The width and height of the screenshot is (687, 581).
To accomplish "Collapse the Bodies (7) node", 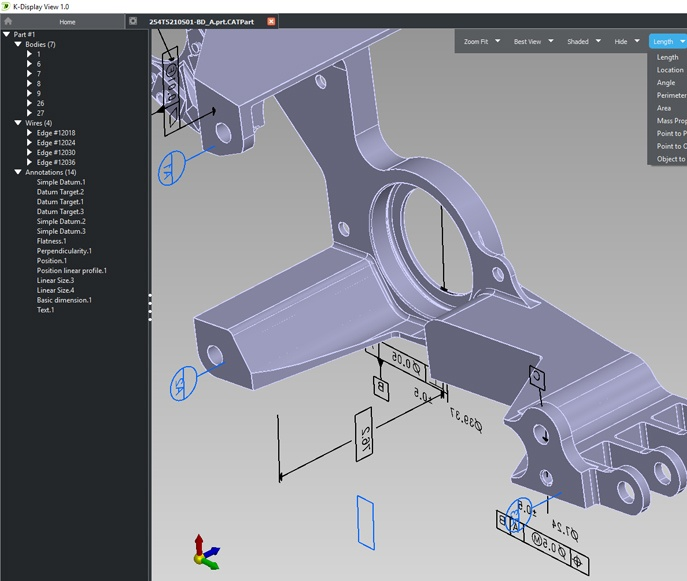I will 18,45.
